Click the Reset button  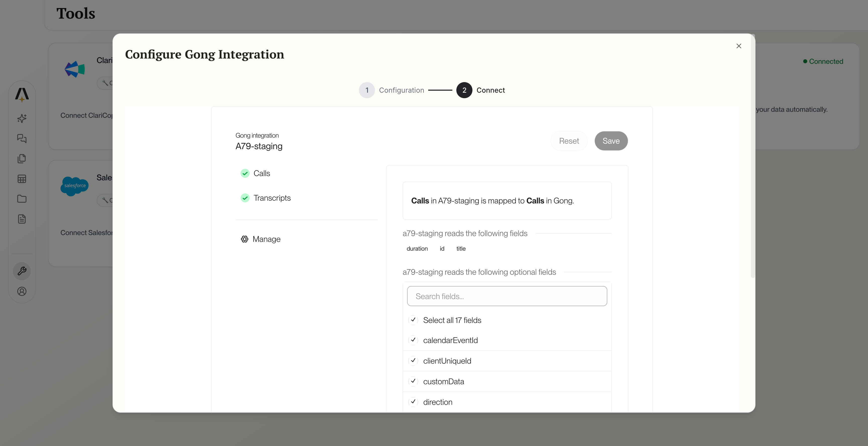(569, 141)
